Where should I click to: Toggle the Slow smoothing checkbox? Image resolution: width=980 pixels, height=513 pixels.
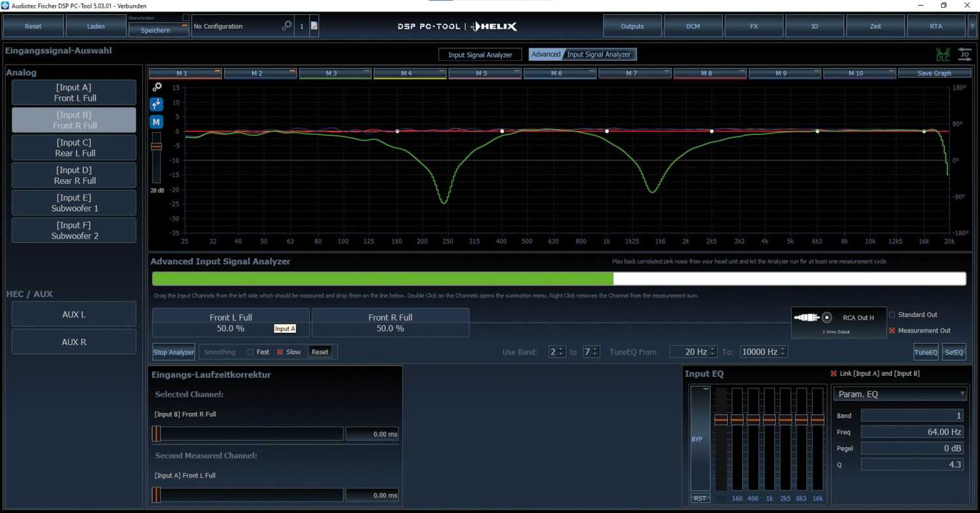point(280,352)
